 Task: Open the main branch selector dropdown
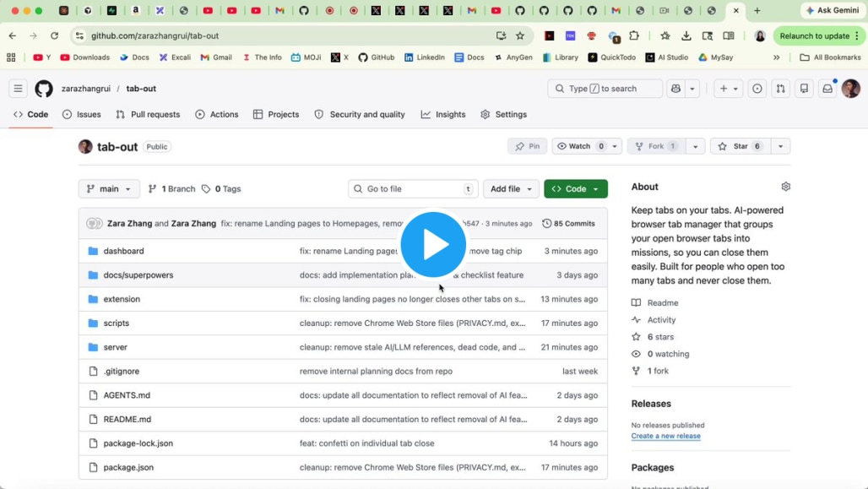click(109, 189)
